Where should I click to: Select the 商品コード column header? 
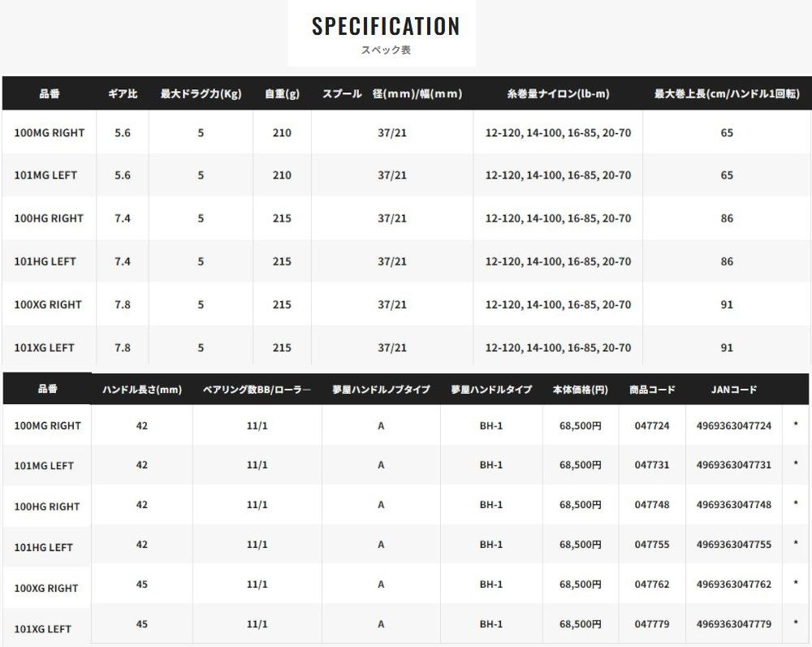tap(652, 390)
